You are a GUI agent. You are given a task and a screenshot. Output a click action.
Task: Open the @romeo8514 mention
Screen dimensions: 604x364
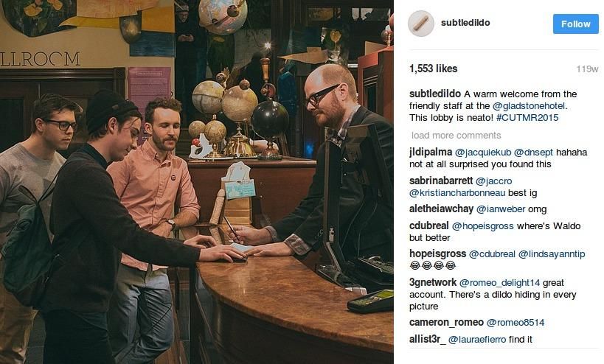[516, 323]
